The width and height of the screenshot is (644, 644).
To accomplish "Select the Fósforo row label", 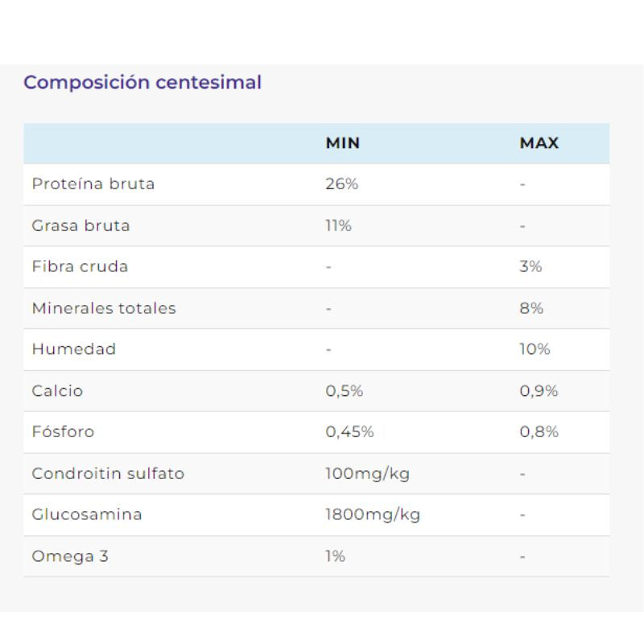I will tap(63, 431).
